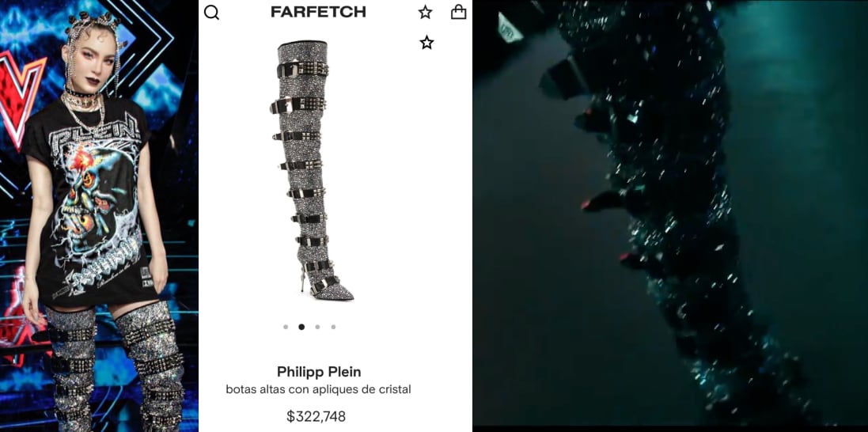
Task: Click the sparkly boots worn in left photo
Action: tap(115, 366)
